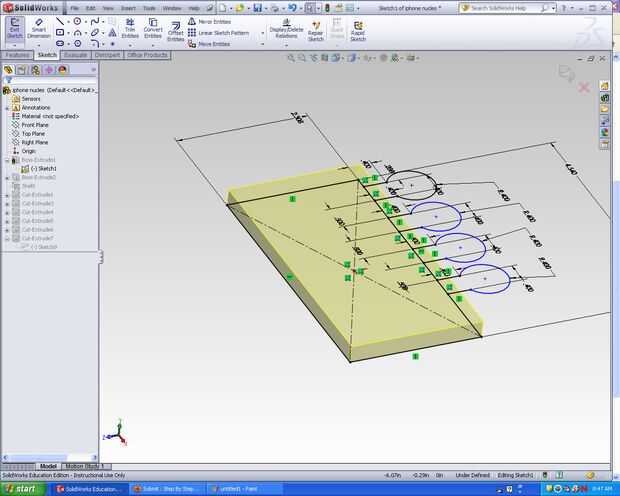Open the search box dropdown arrow
Screen dimensions: 620x496
click(554, 8)
